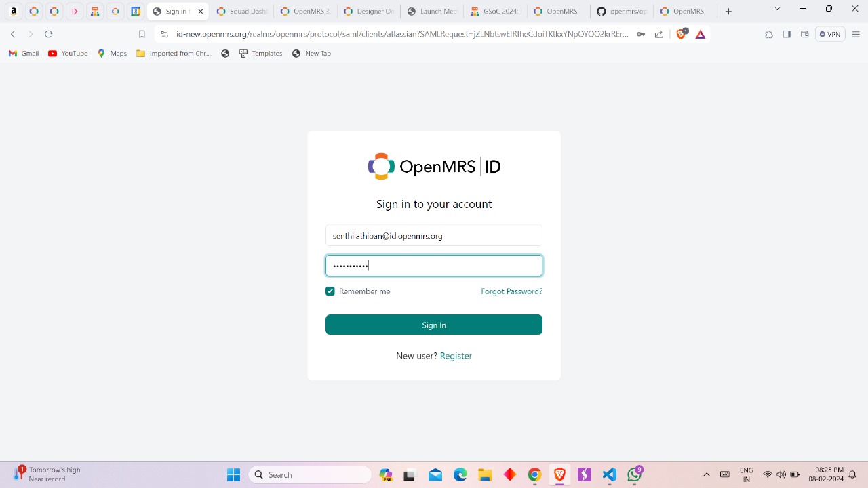Launch Microsoft Edge from the taskbar
868x488 pixels.
[x=460, y=475]
